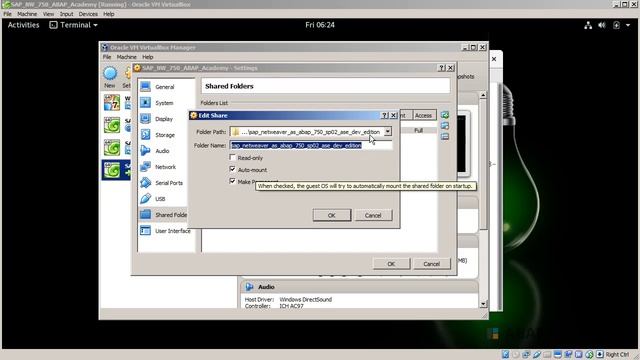Viewport: 640px width, 360px height.
Task: Open Machine menu in VirtualBox Manager
Action: point(127,57)
